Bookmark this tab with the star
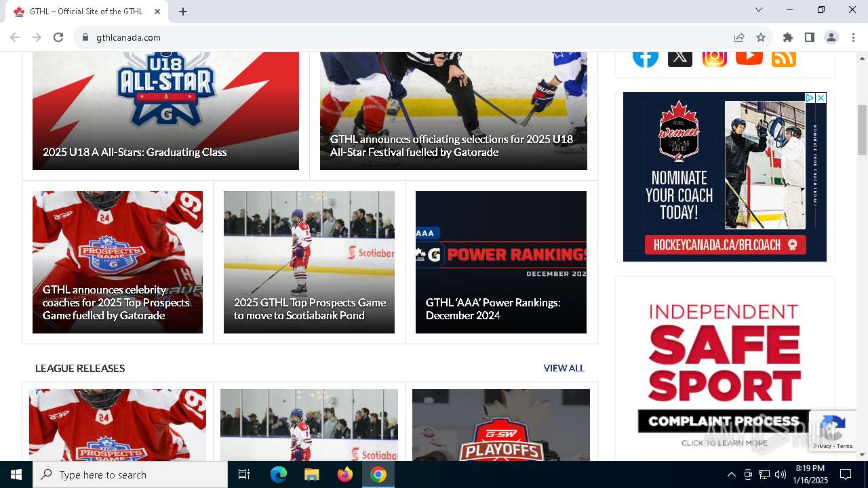This screenshot has height=488, width=868. pos(761,37)
